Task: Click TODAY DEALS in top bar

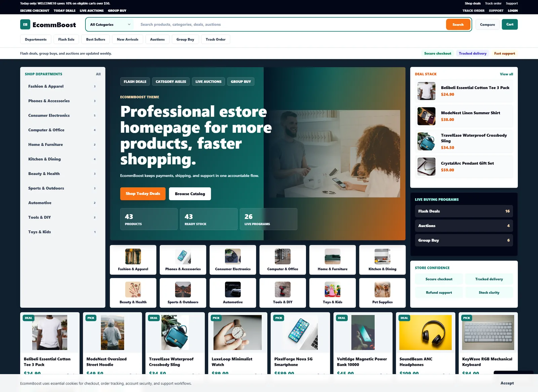Action: pos(65,11)
